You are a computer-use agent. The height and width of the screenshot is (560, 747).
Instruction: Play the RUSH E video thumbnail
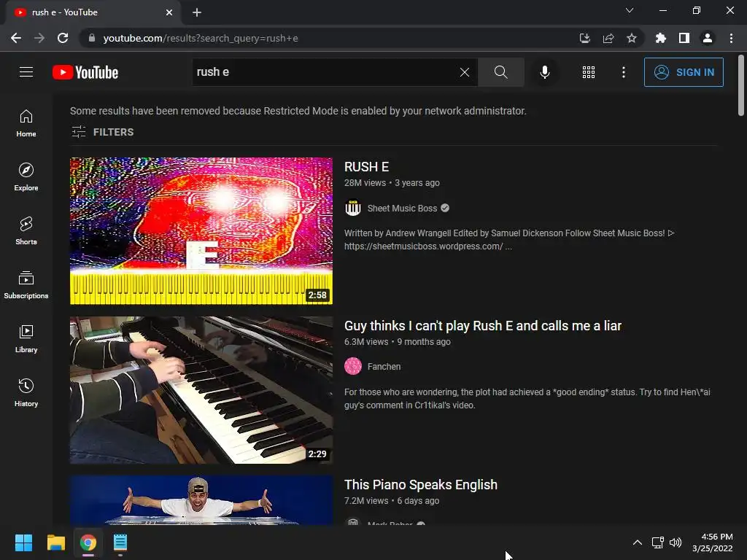coord(201,231)
